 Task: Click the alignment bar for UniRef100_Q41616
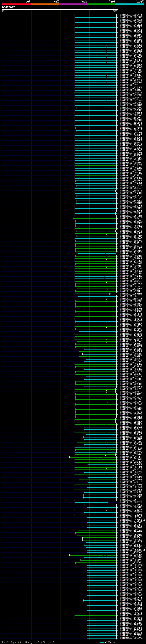coord(96,25)
